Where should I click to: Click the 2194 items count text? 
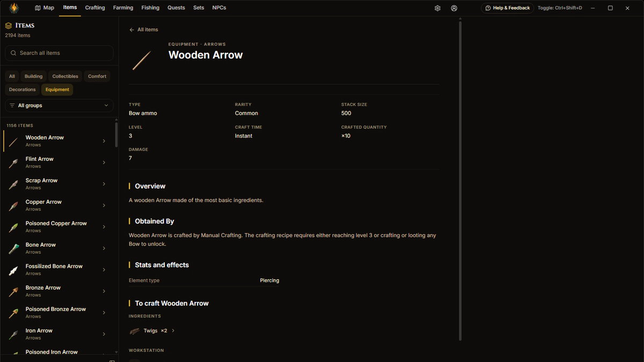pos(18,35)
